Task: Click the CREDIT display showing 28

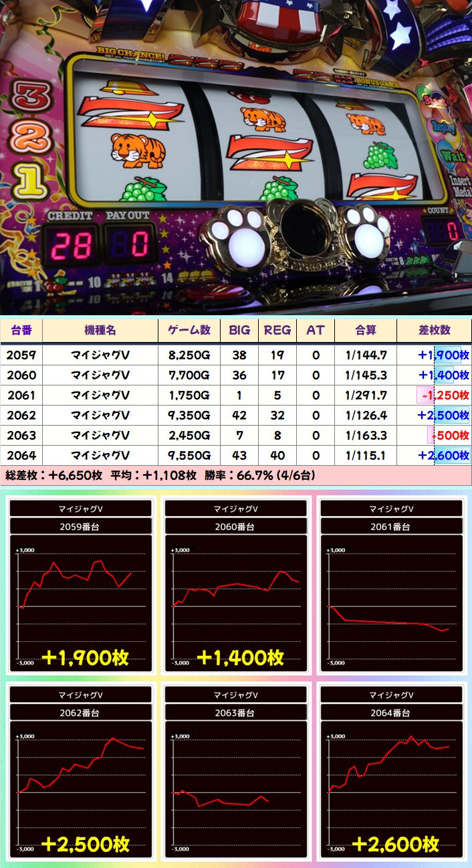Action: pos(72,245)
